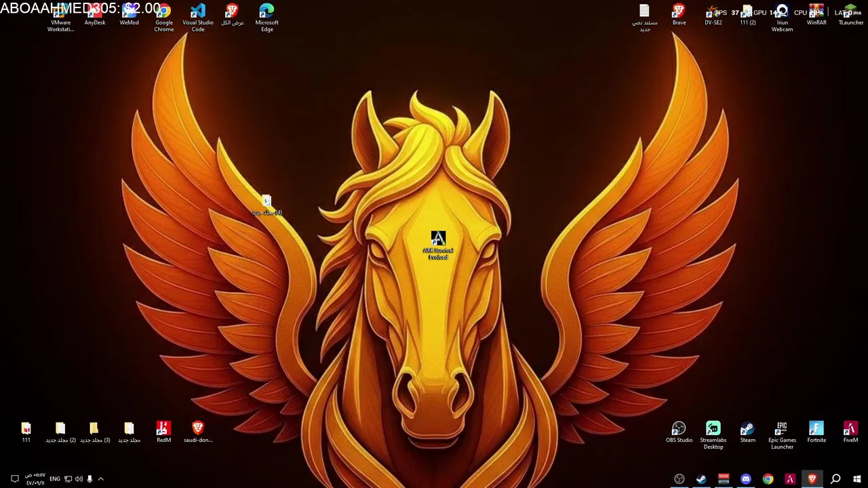The image size is (868, 488).
Task: Expand hidden tray icons chevron
Action: 100,479
